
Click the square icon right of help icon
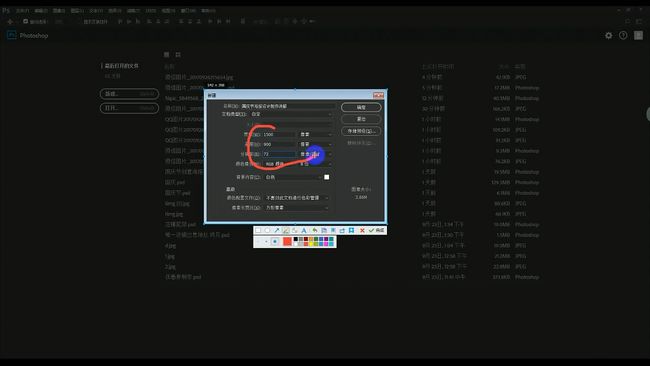coord(638,36)
